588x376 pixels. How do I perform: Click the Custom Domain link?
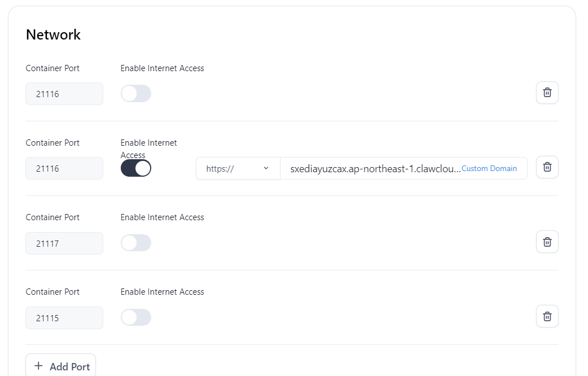[x=489, y=168]
